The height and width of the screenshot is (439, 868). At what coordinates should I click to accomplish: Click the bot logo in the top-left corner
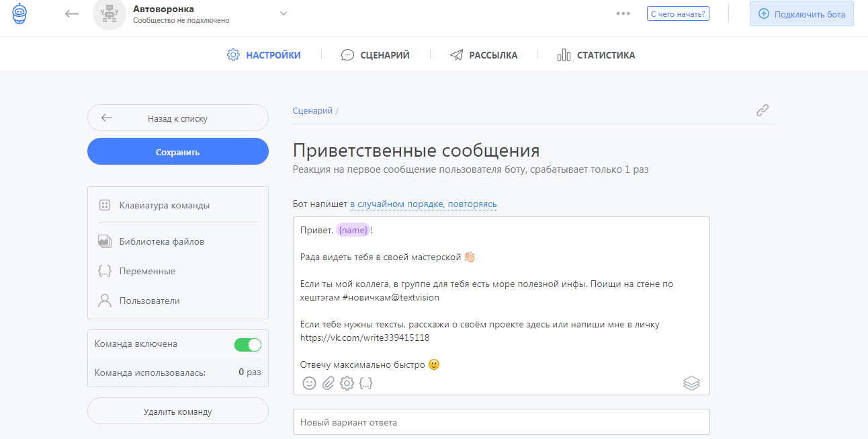pos(19,13)
